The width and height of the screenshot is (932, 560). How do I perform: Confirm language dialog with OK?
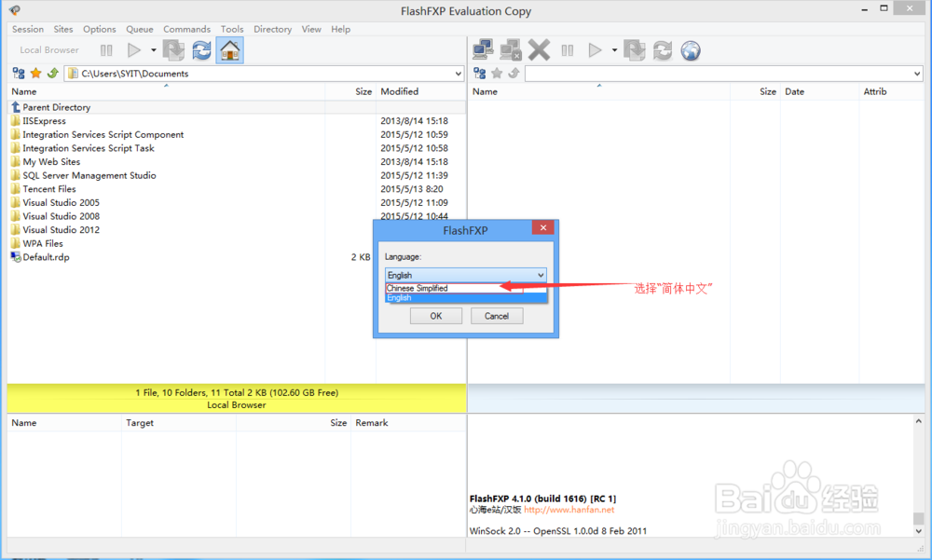(x=435, y=316)
